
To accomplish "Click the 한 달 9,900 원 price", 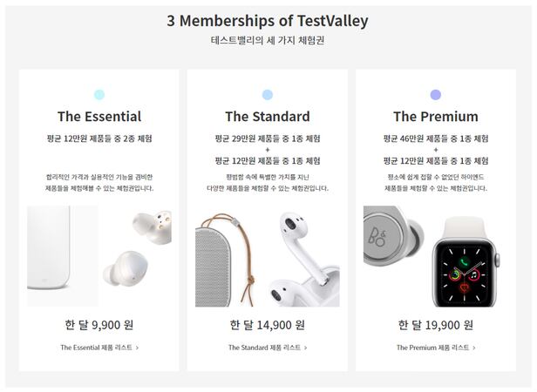I will [99, 325].
